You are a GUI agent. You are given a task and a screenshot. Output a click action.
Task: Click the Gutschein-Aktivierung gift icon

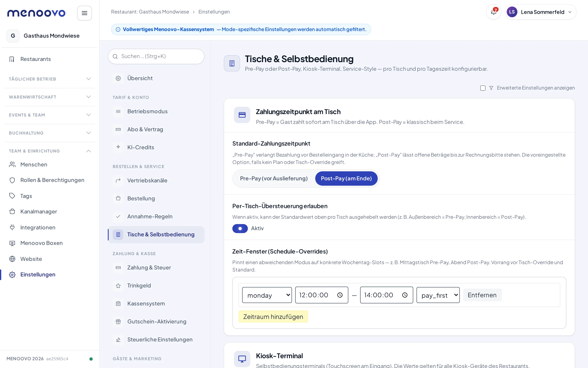coord(118,322)
